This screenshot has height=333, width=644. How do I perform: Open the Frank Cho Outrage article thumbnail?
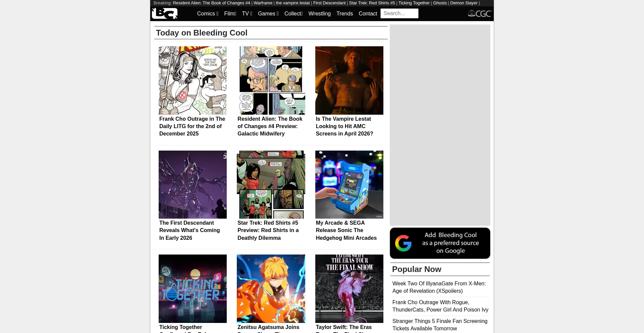click(x=193, y=80)
